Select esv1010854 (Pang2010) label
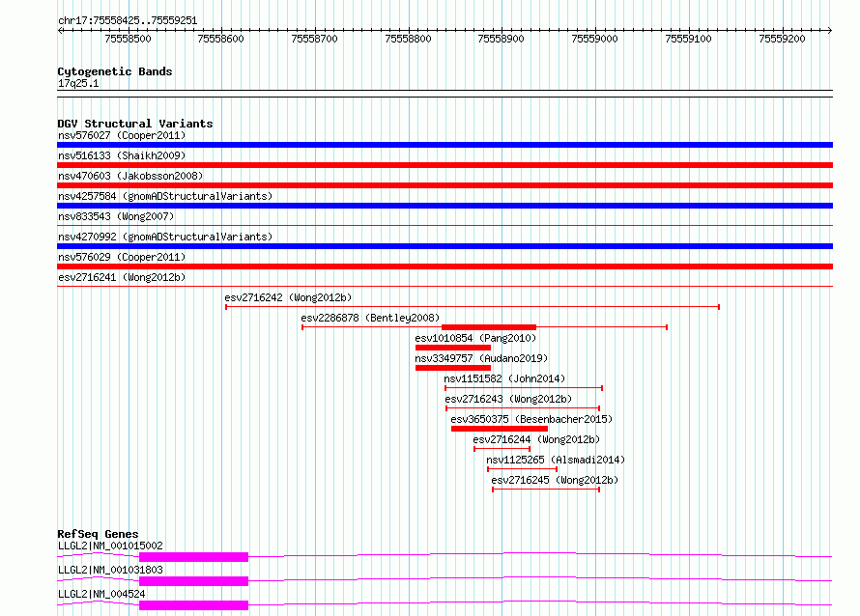This screenshot has height=616, width=860. [x=475, y=338]
